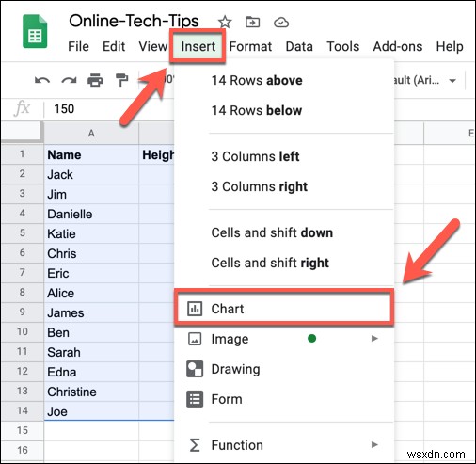
Task: Check the cloud save status icon
Action: (281, 23)
